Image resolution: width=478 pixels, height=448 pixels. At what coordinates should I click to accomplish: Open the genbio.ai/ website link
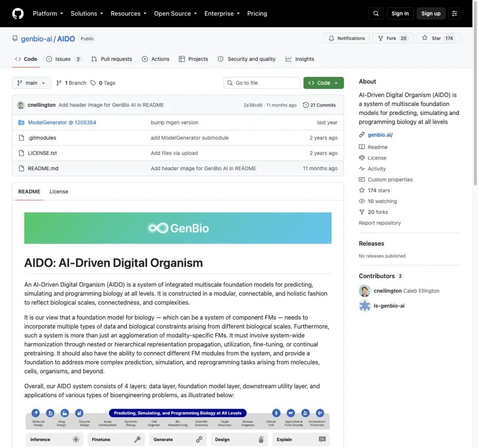click(380, 134)
